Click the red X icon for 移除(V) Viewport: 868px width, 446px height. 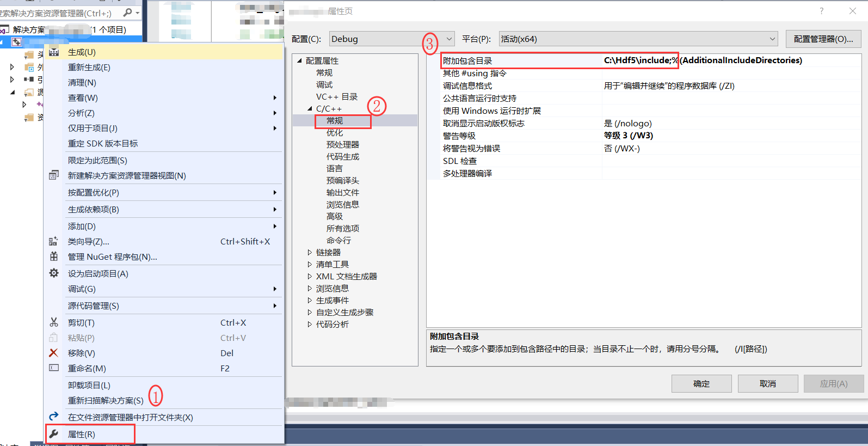54,353
